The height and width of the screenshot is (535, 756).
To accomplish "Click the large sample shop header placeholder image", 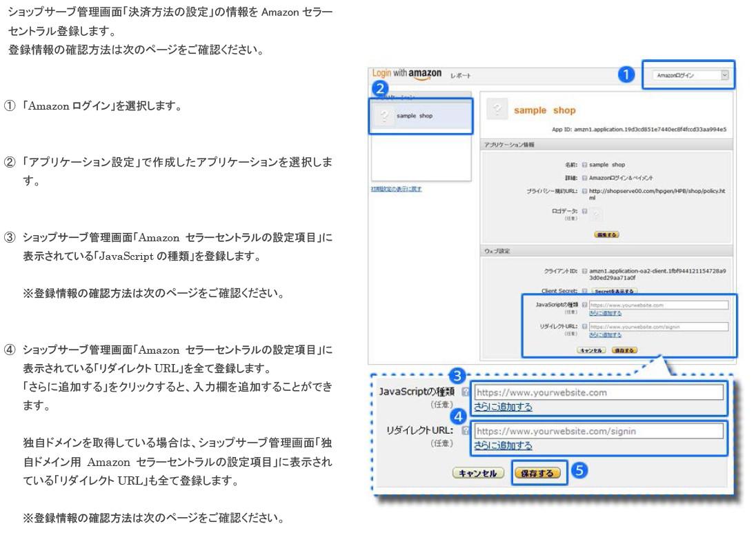I will pyautogui.click(x=497, y=109).
